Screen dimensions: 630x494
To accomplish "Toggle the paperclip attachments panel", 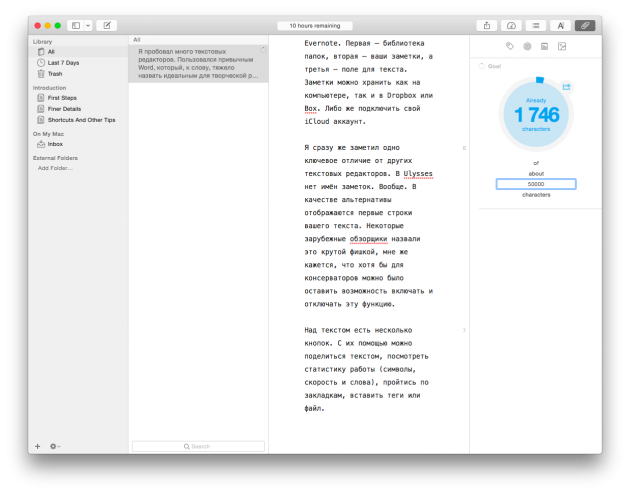I will coord(585,25).
